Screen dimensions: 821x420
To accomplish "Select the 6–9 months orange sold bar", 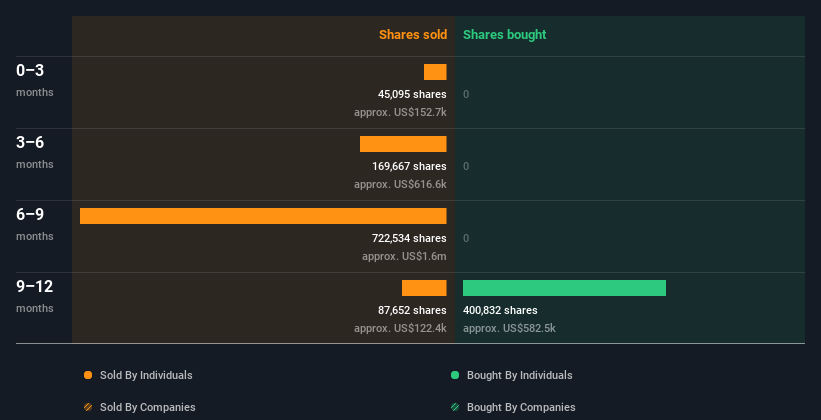I will pos(263,216).
